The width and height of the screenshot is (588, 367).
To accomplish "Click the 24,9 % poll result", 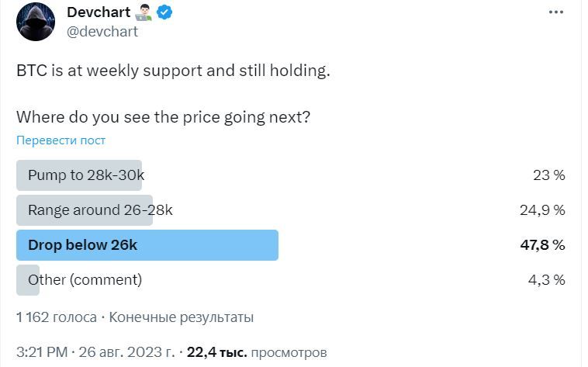I will 542,210.
